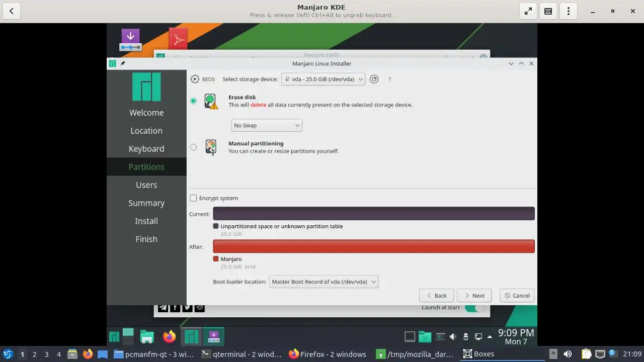644x362 pixels.
Task: Open the Manjaro application launcher in KDE panel
Action: 114,336
